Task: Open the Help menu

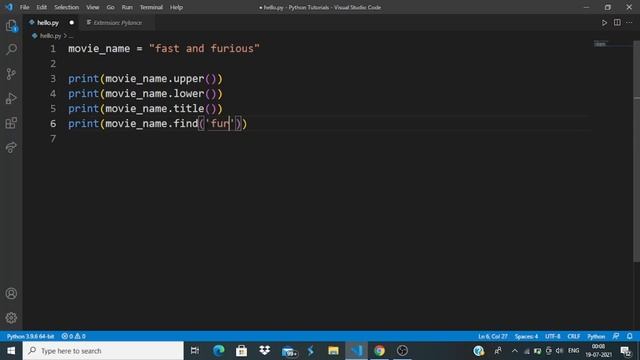Action: (176, 7)
